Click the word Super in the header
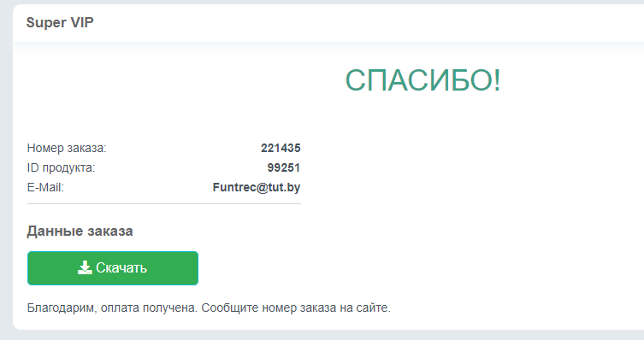644x340 pixels. [x=46, y=22]
